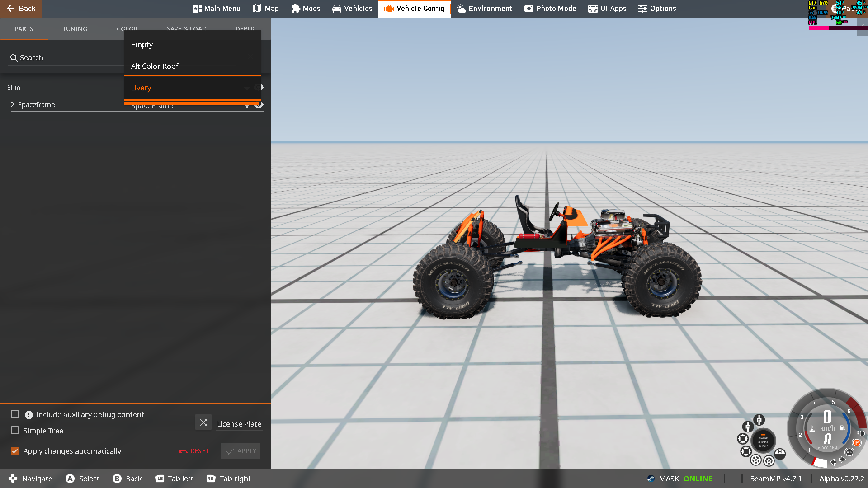
Task: Click the APPLY button
Action: coord(241,451)
